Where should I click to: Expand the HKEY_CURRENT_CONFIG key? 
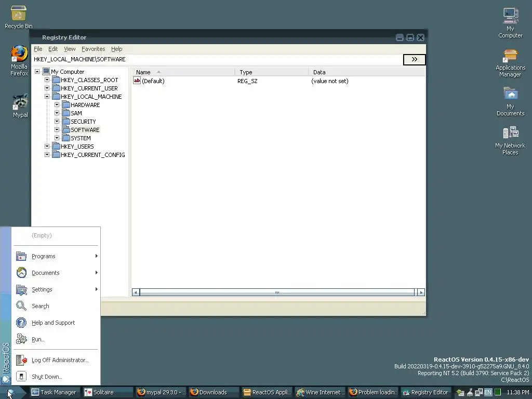[x=47, y=155]
